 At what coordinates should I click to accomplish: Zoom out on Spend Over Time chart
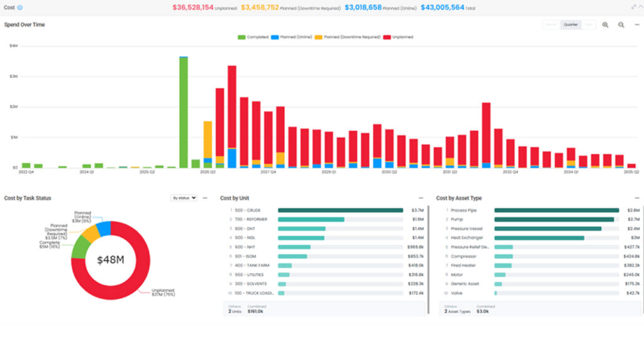click(621, 25)
